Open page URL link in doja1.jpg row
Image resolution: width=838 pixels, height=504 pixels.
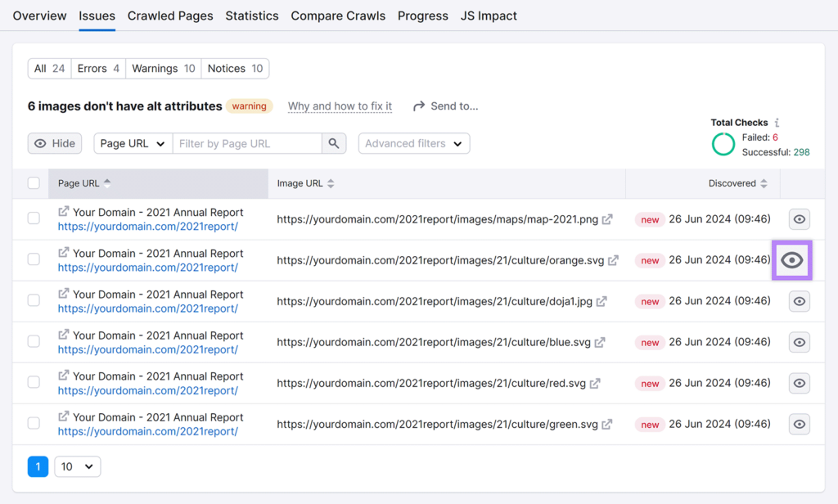(x=148, y=309)
